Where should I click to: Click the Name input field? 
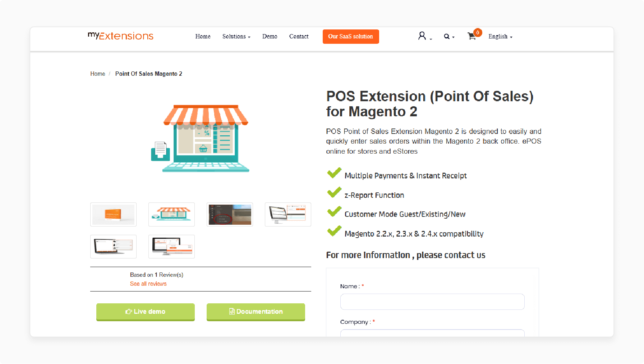[432, 302]
